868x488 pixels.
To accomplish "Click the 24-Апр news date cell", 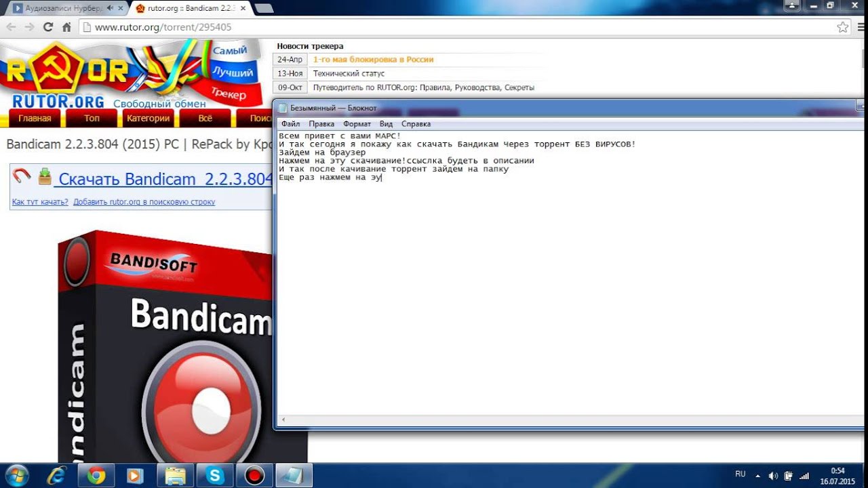I will (x=290, y=60).
